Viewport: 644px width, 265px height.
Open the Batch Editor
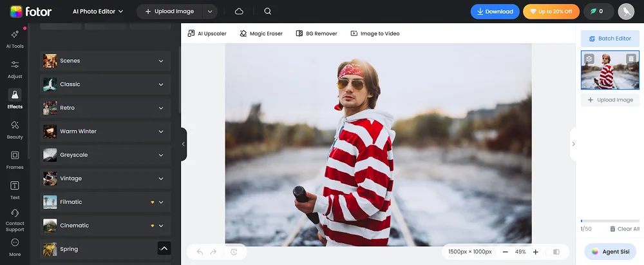coord(610,39)
